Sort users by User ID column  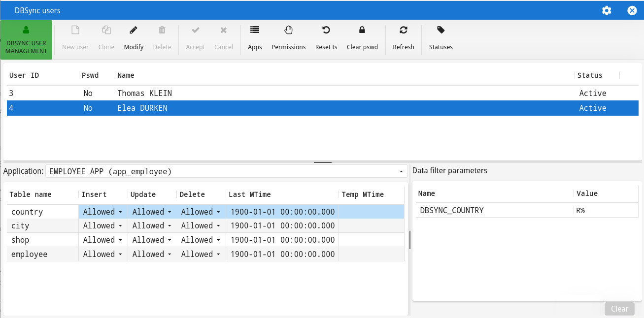[43, 75]
